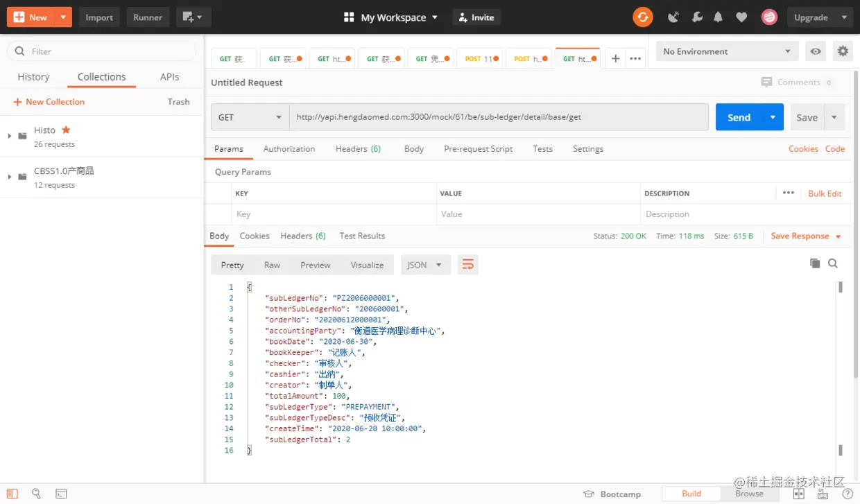Open the Tests request tab
860x504 pixels.
click(x=543, y=148)
